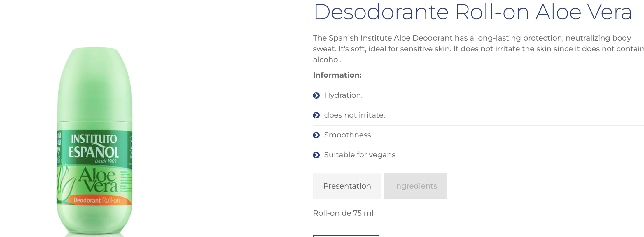Image resolution: width=644 pixels, height=237 pixels.
Task: Select the 'Hydration.' list item text
Action: [343, 95]
